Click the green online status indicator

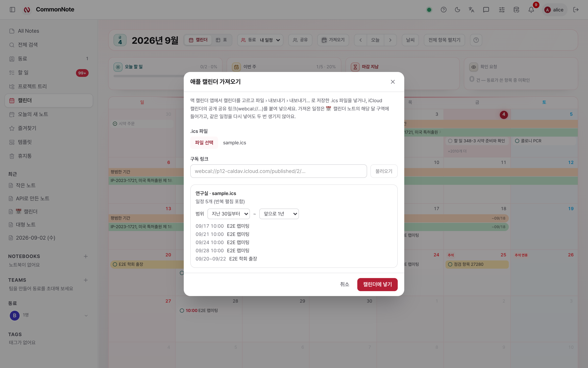[x=429, y=10]
